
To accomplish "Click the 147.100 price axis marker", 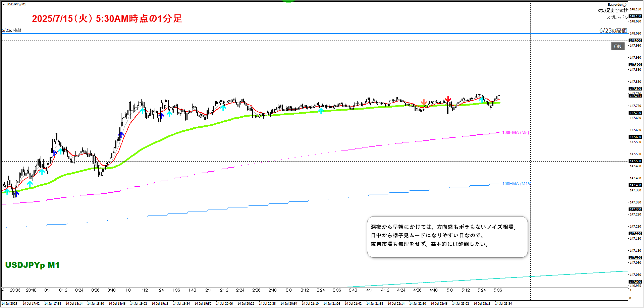I will click(635, 257).
